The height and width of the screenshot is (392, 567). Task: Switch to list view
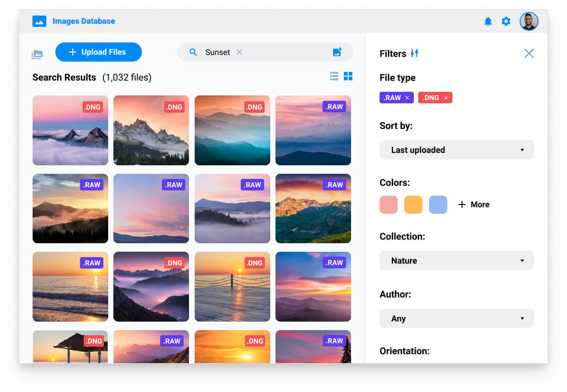tap(334, 76)
